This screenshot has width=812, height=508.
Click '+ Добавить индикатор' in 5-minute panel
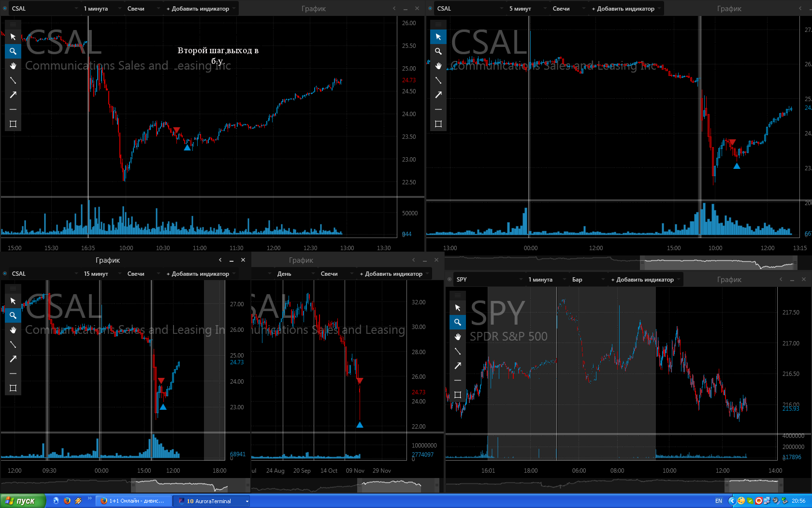click(626, 9)
